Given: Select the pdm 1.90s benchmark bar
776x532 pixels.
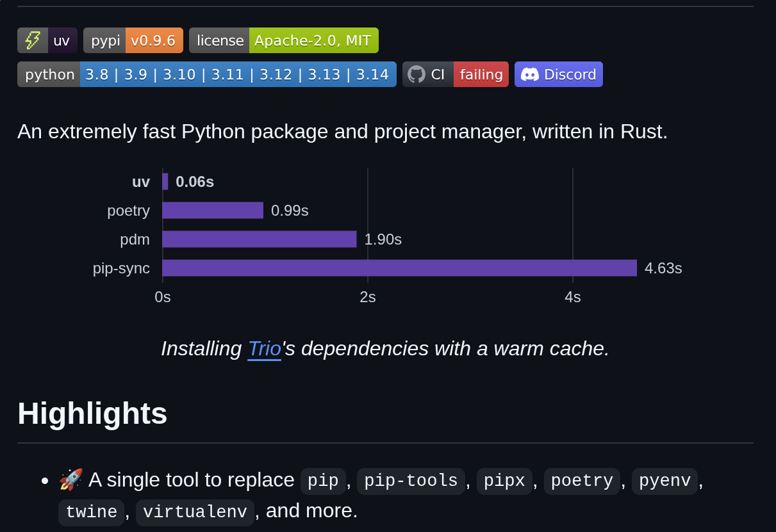Looking at the screenshot, I should [x=259, y=239].
